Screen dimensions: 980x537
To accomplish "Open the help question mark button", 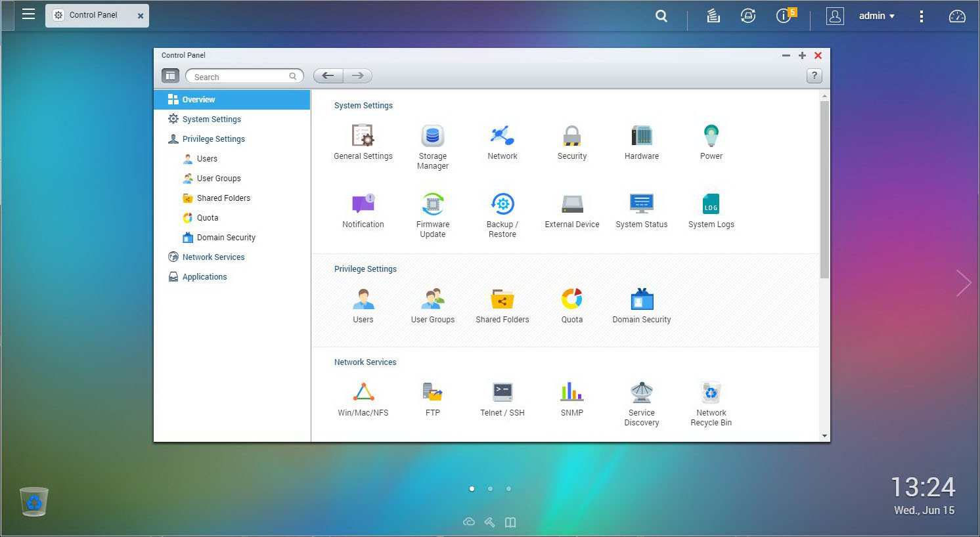I will click(814, 76).
